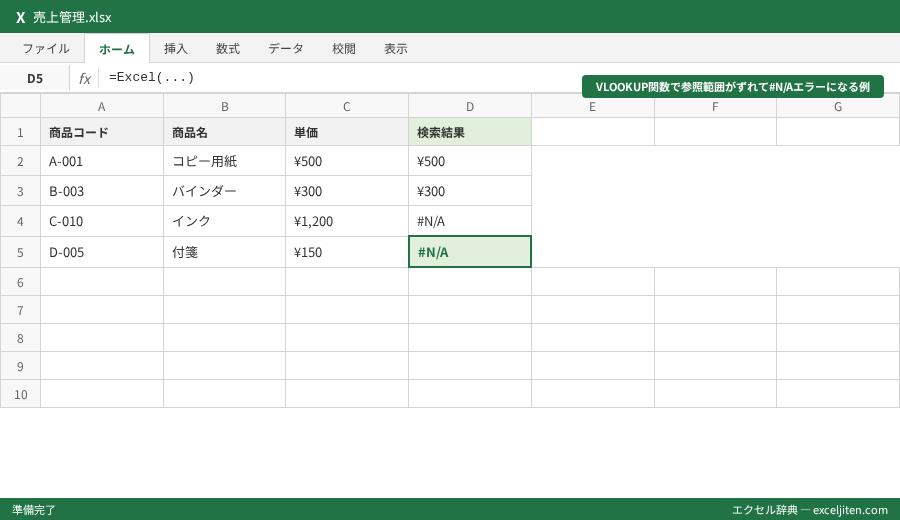
Task: Select the バインダー cell
Action: [224, 191]
